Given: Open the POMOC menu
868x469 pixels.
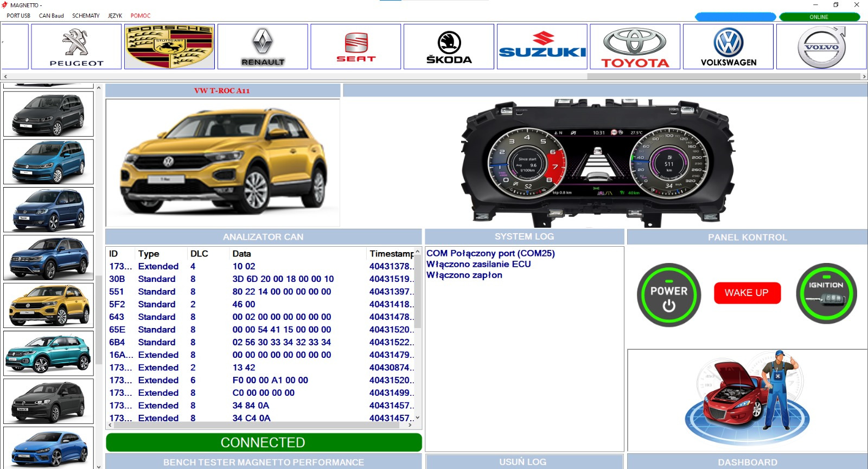Looking at the screenshot, I should click(141, 16).
